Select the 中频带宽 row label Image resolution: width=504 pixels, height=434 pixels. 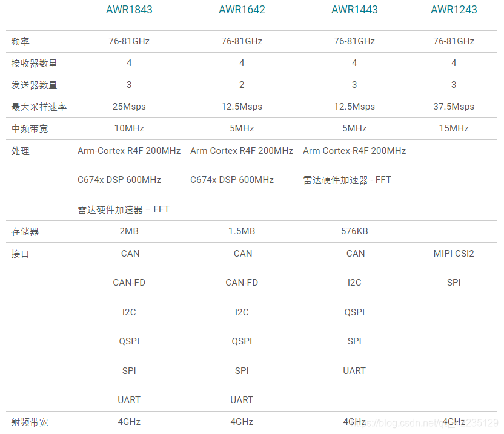(30, 129)
